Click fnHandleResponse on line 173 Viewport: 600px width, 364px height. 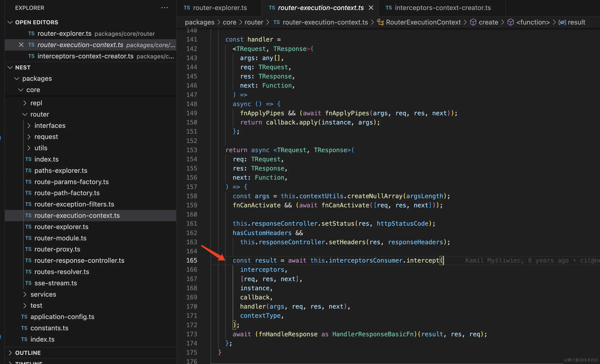(x=288, y=334)
